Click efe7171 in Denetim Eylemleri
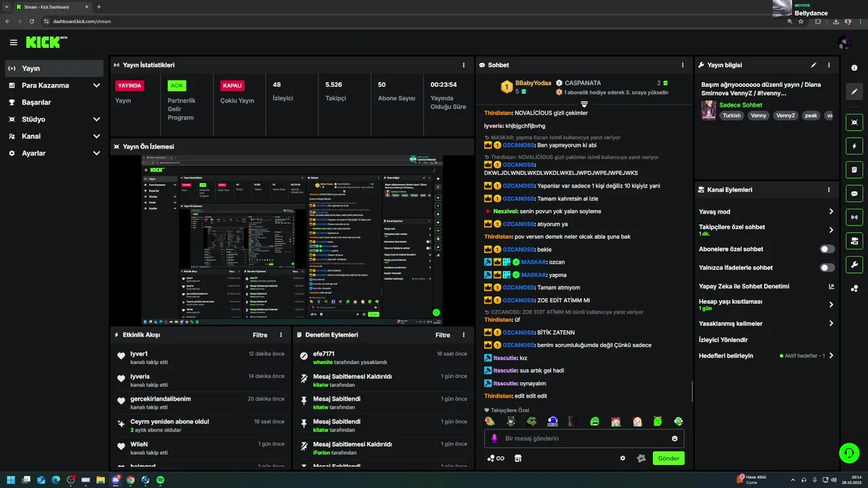Image resolution: width=868 pixels, height=488 pixels. [323, 354]
